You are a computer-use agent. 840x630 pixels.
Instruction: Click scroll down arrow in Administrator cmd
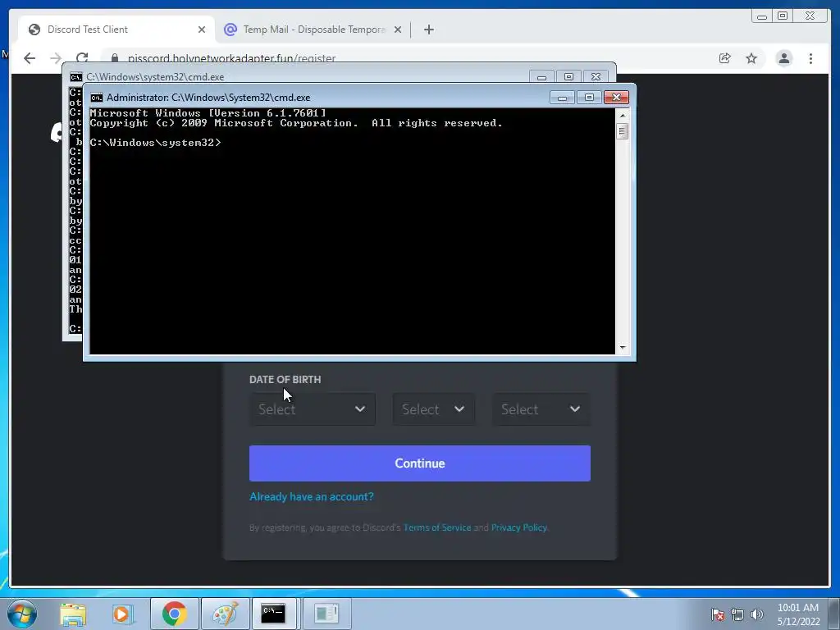pos(622,348)
